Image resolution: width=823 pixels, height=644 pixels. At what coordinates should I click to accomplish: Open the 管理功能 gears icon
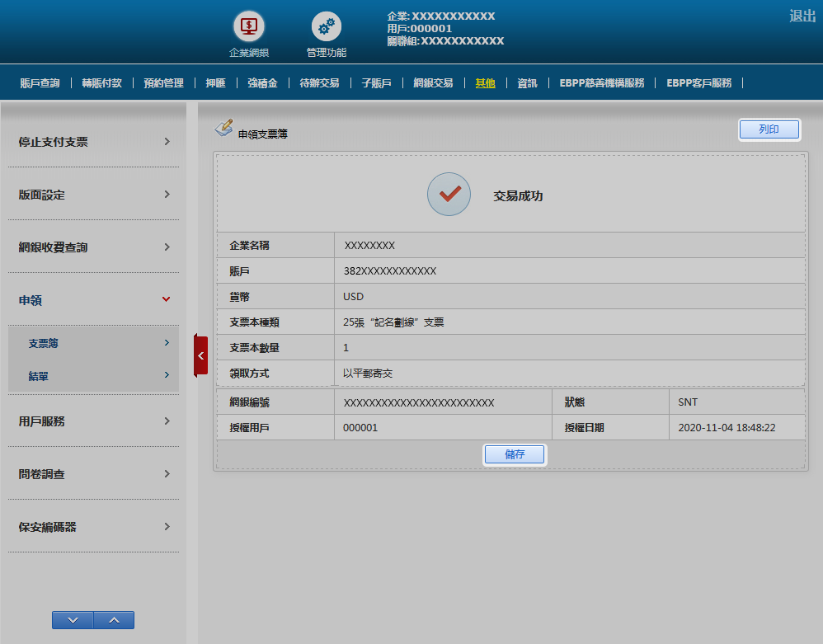pos(326,27)
